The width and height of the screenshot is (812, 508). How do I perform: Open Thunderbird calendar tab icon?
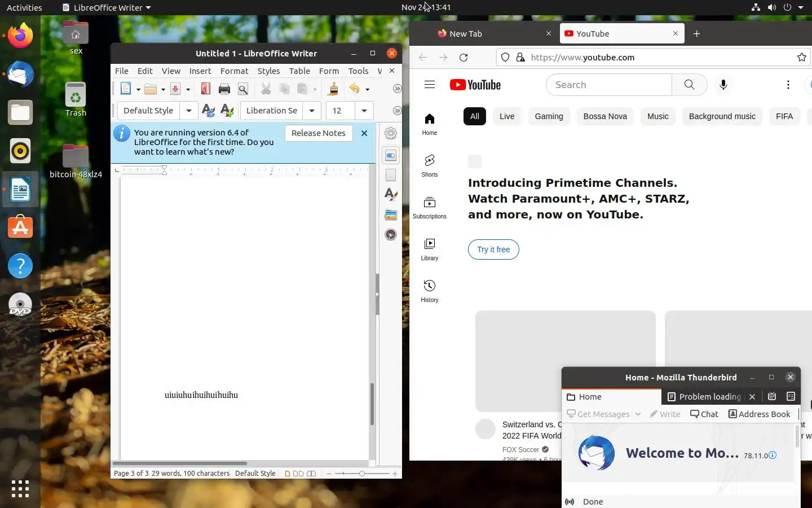click(772, 396)
